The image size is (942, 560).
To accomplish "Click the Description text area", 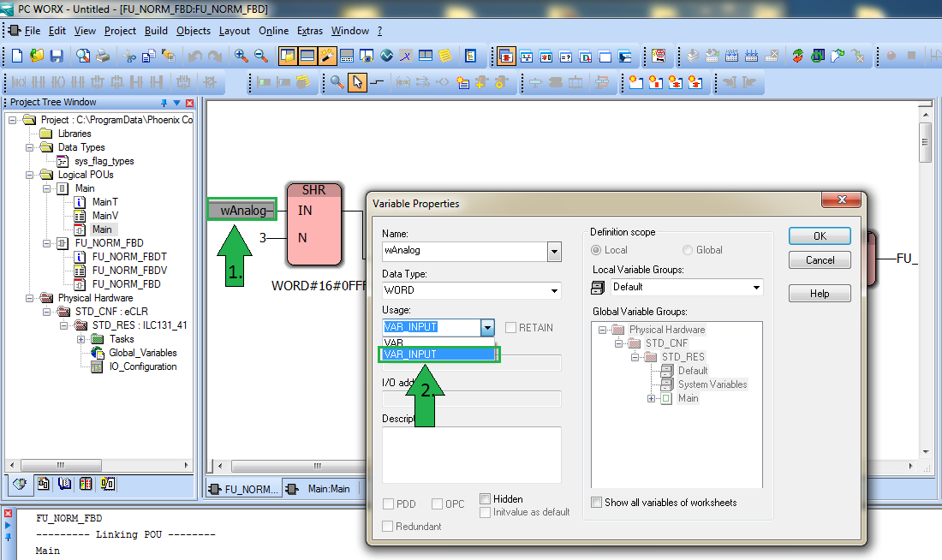I will [x=471, y=455].
